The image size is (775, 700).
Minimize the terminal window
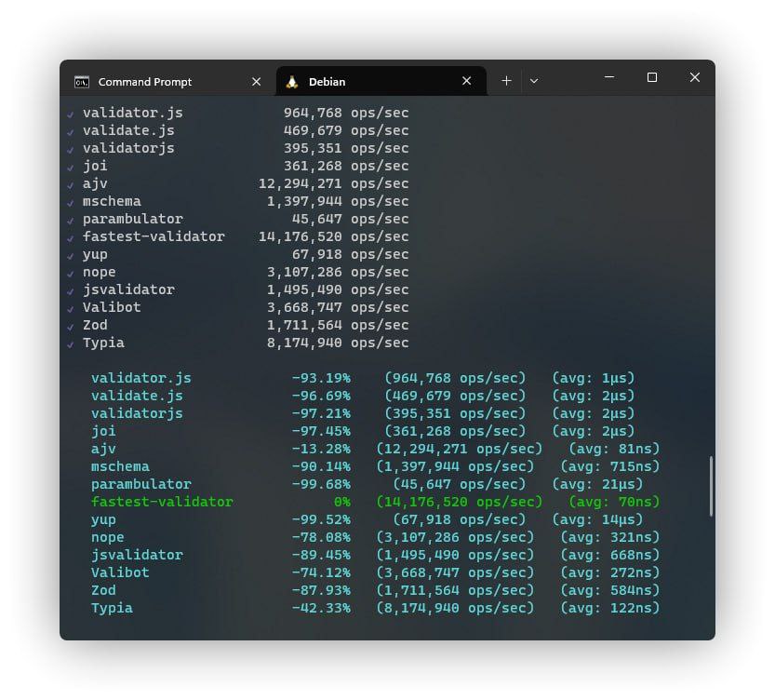608,78
